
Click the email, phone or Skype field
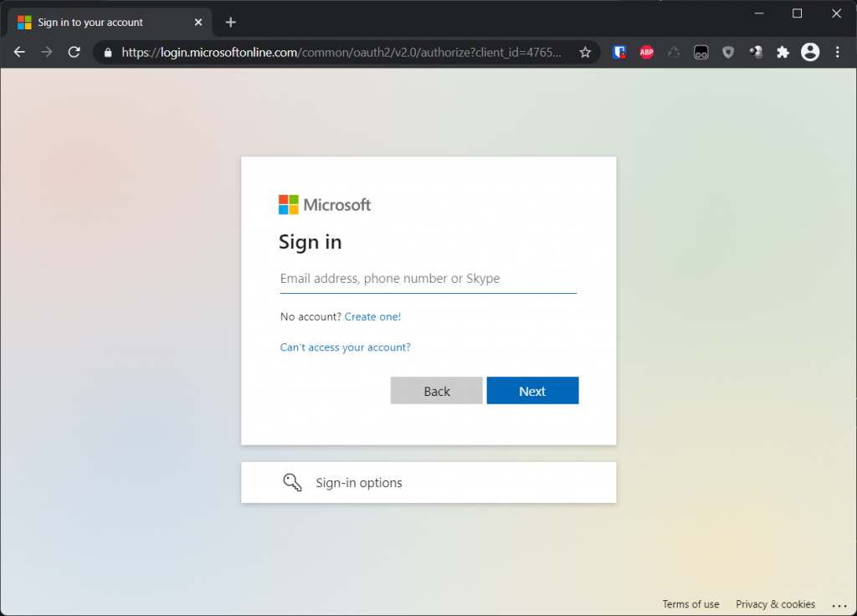point(428,279)
